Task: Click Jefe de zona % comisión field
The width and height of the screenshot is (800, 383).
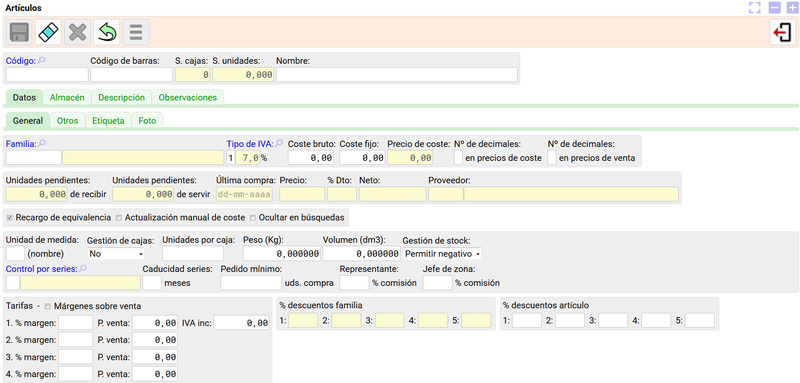Action: [438, 283]
